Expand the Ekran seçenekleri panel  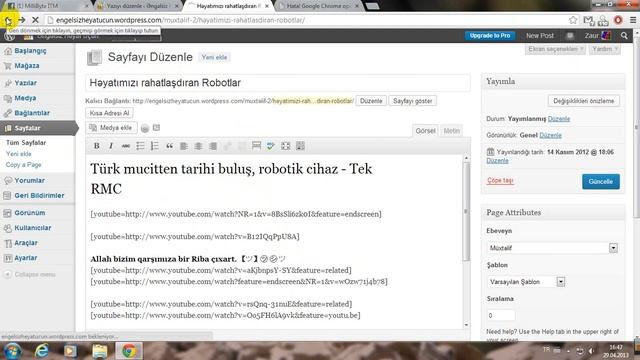(x=555, y=49)
